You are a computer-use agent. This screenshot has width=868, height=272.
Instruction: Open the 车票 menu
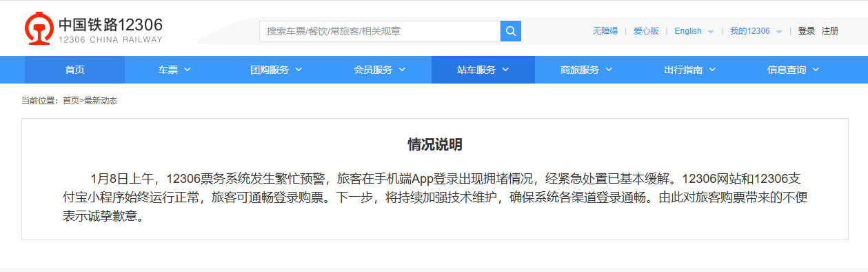pos(174,70)
